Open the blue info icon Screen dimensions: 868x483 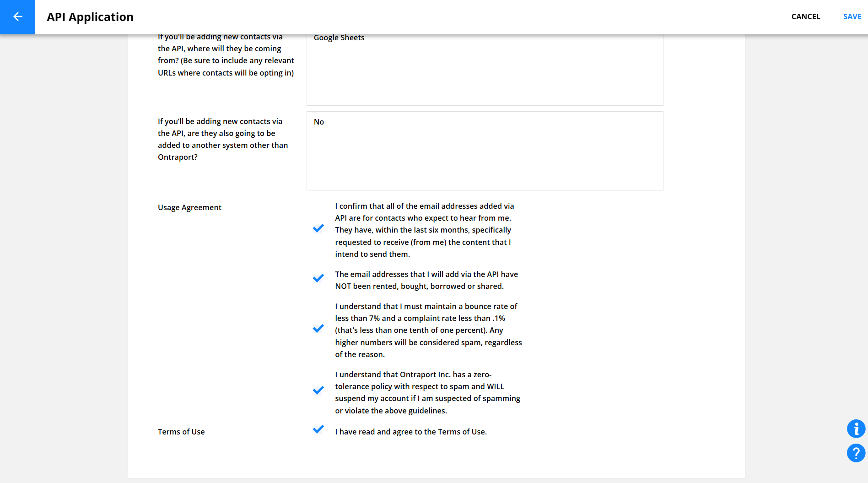tap(856, 429)
